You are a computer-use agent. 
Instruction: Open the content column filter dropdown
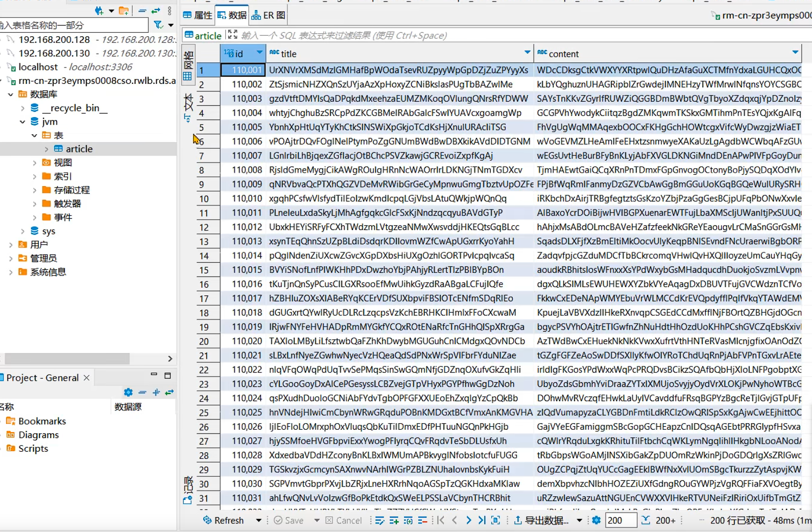click(795, 53)
